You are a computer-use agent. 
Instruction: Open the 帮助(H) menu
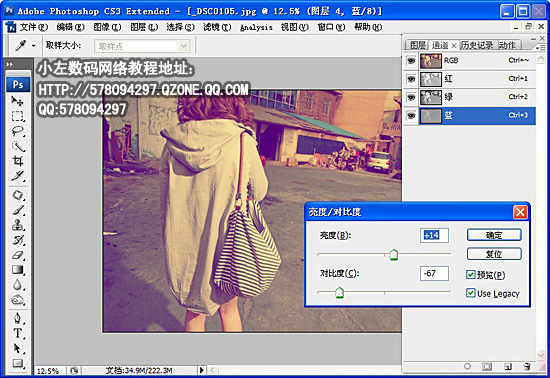[x=368, y=27]
